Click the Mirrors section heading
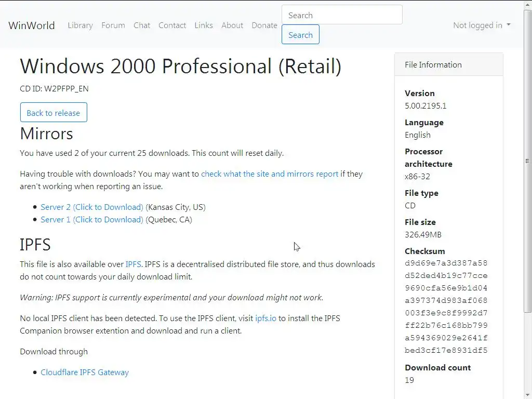This screenshot has height=399, width=532. (x=46, y=134)
